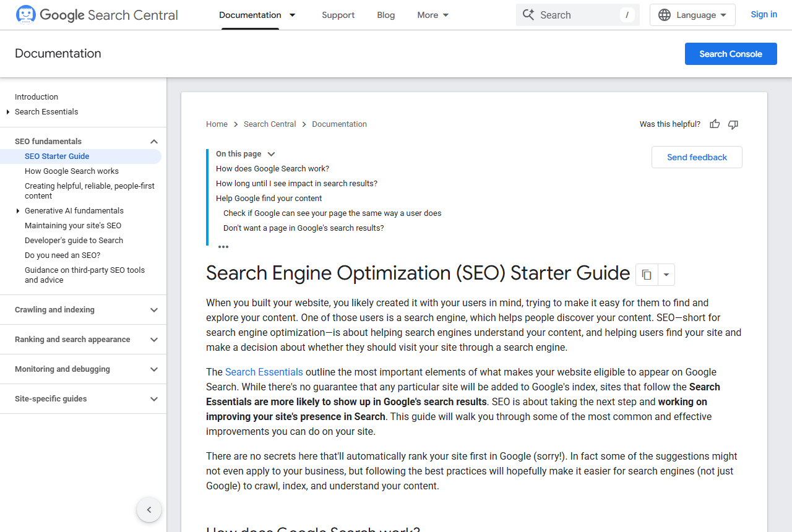792x532 pixels.
Task: Focus the Search input field
Action: click(x=578, y=15)
